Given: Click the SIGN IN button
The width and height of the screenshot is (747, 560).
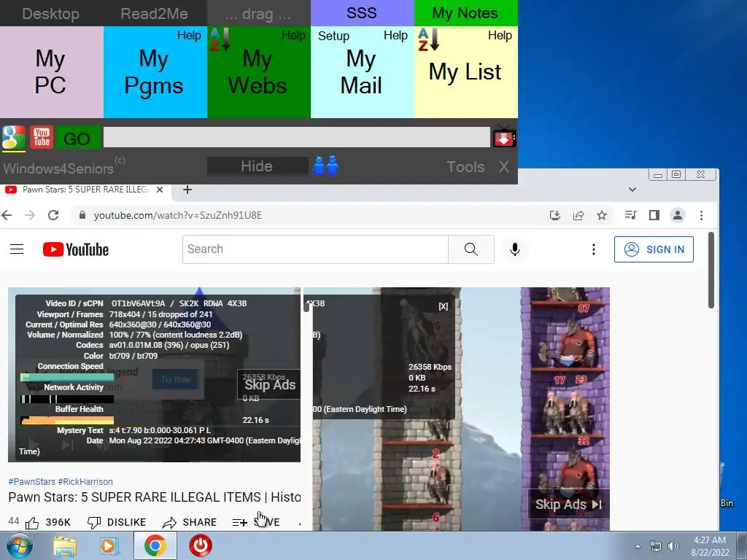Looking at the screenshot, I should click(x=654, y=249).
